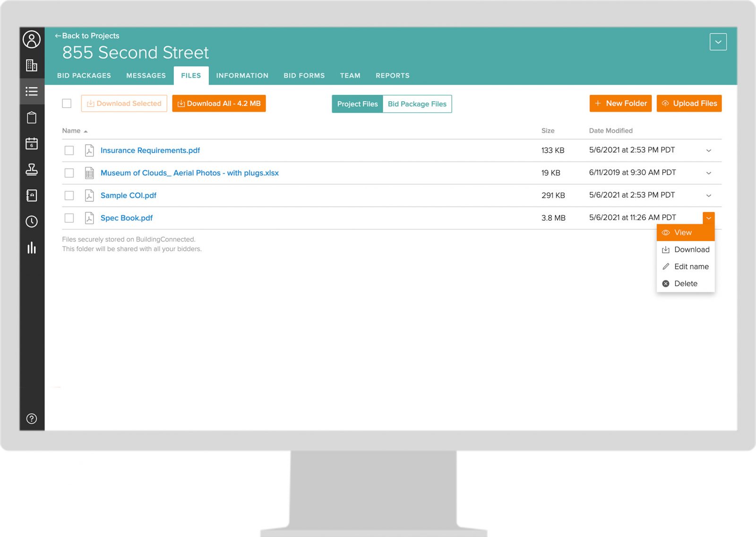Go to the Team tab
The image size is (756, 537).
coord(350,76)
